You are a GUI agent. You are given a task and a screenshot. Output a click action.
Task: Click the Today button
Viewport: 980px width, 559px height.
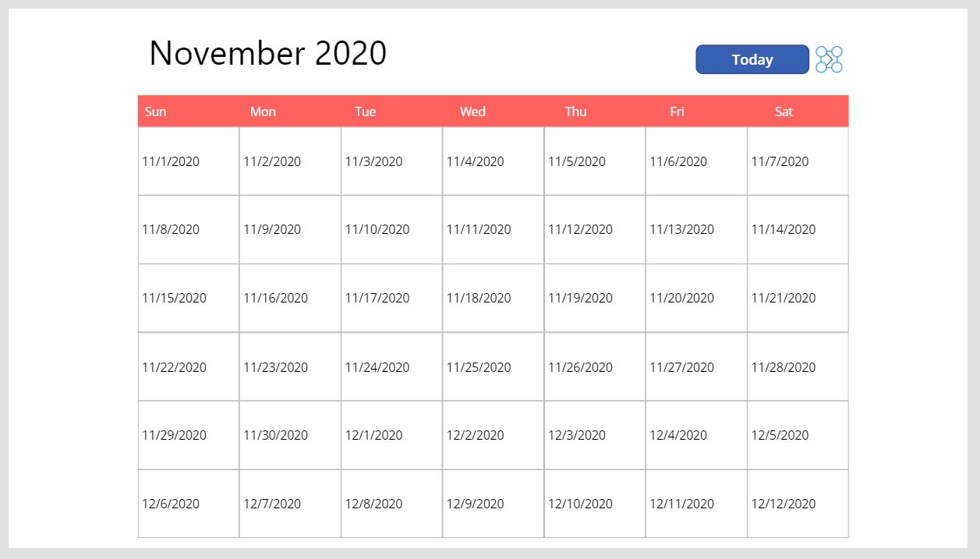point(752,59)
